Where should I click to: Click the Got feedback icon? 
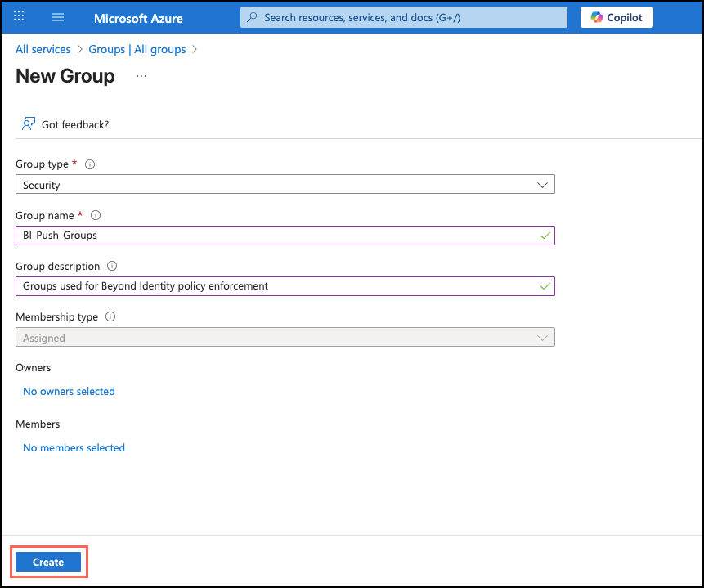coord(29,124)
